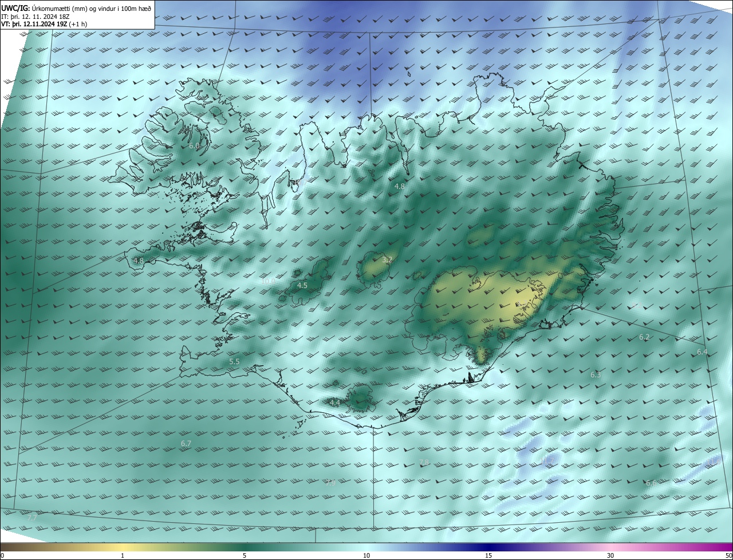The height and width of the screenshot is (560, 733).
Task: Click the 7.9 value south of Iceland
Action: 331,483
